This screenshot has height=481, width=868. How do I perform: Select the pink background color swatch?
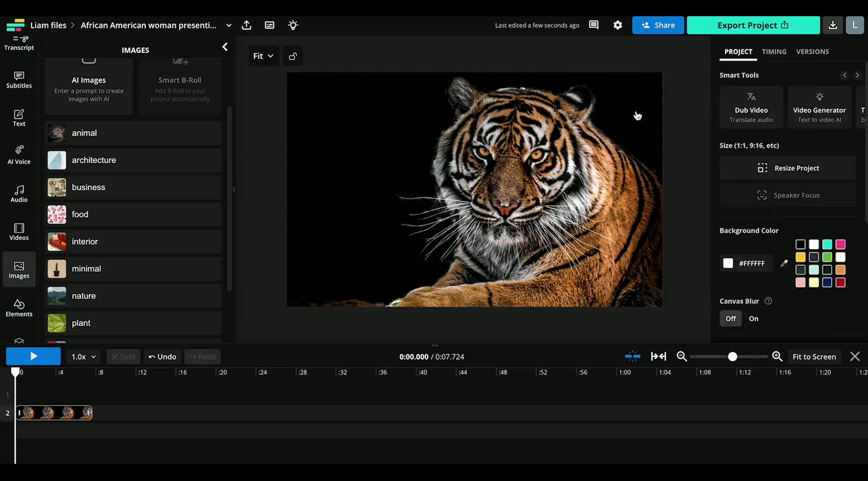[x=840, y=244]
